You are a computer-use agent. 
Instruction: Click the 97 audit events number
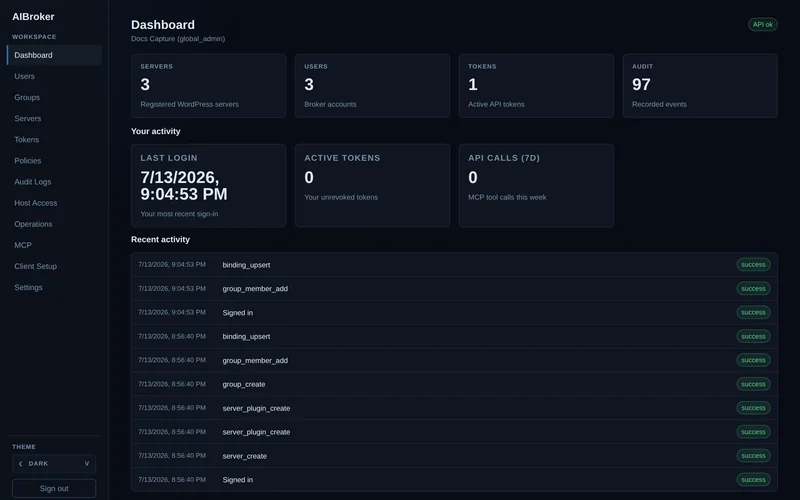tap(641, 84)
